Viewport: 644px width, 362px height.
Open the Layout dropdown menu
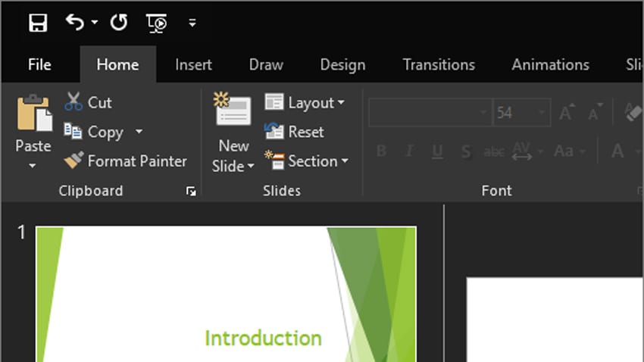pos(305,102)
